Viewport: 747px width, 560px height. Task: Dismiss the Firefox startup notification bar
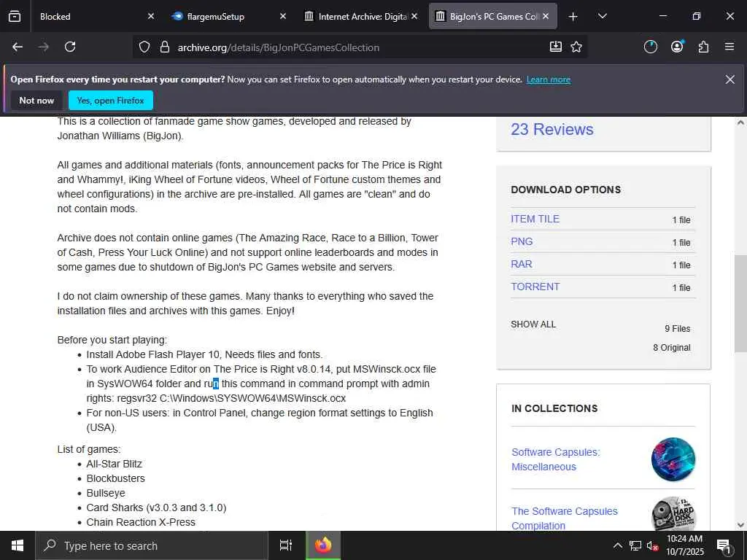click(729, 79)
